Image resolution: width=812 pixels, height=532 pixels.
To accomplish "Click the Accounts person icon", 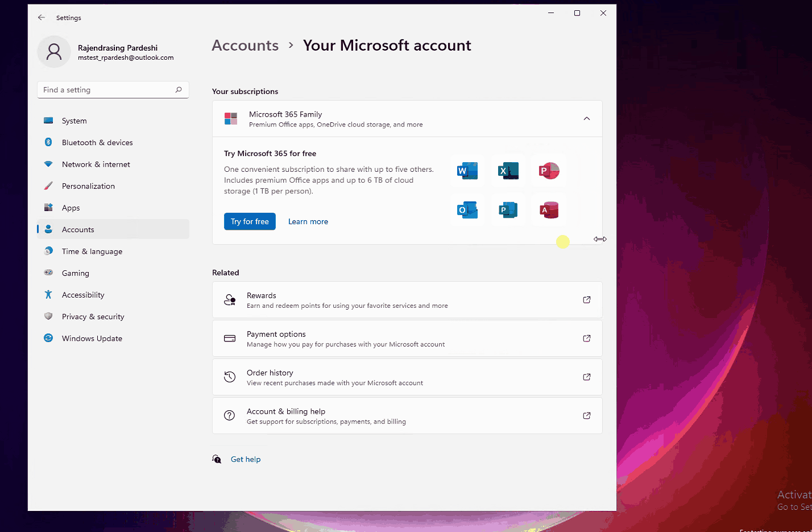I will coord(48,229).
